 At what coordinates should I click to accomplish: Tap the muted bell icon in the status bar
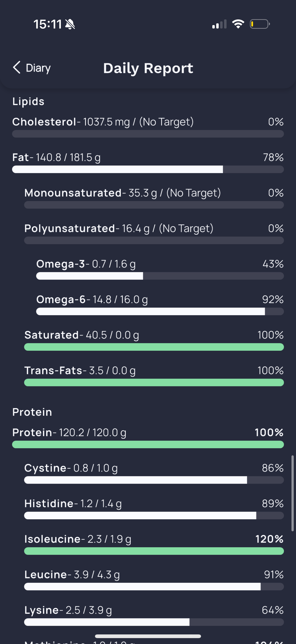tap(70, 24)
